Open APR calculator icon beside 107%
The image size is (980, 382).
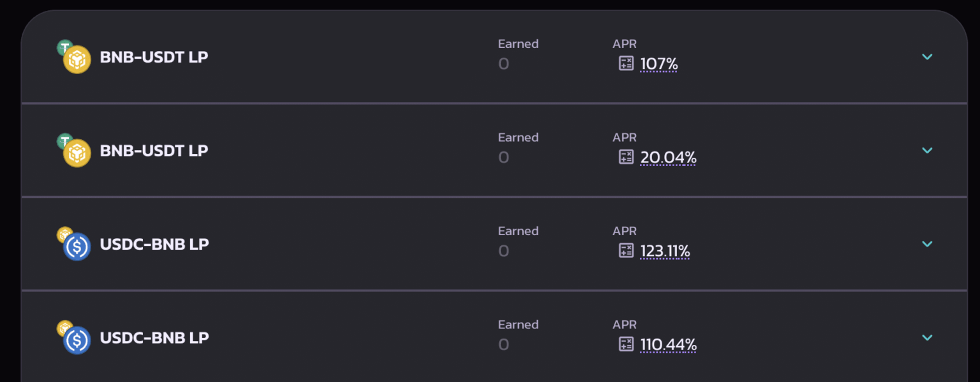pyautogui.click(x=626, y=63)
